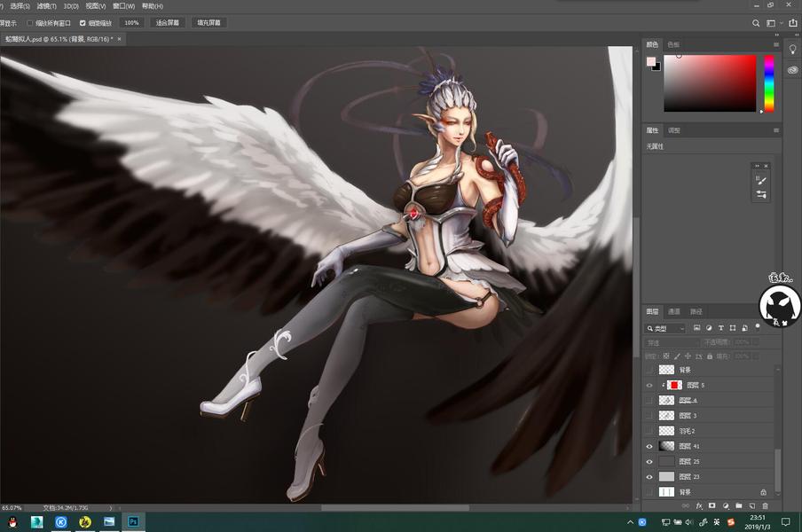Open the Brush Settings panel icon
The width and height of the screenshot is (802, 532).
761,180
